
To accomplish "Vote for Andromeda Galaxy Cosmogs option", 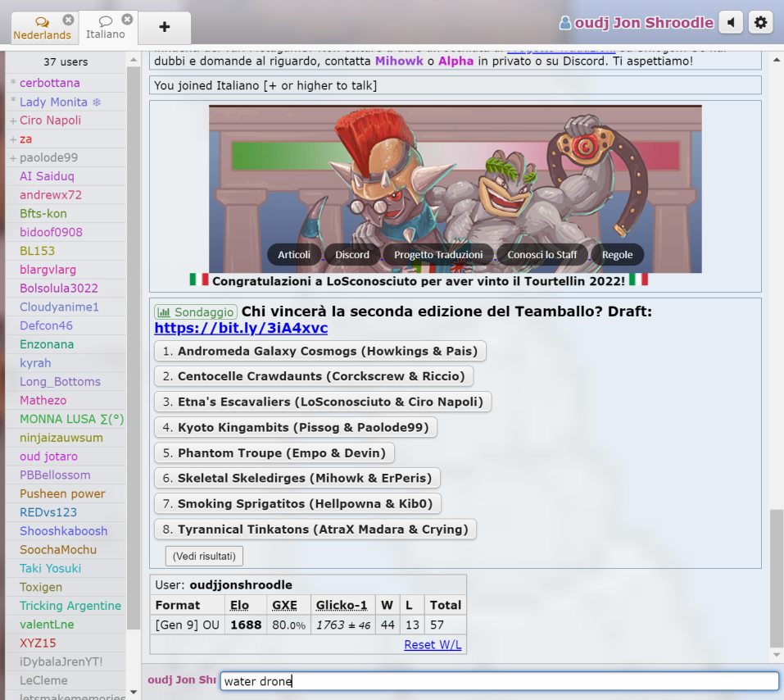I will pos(319,351).
